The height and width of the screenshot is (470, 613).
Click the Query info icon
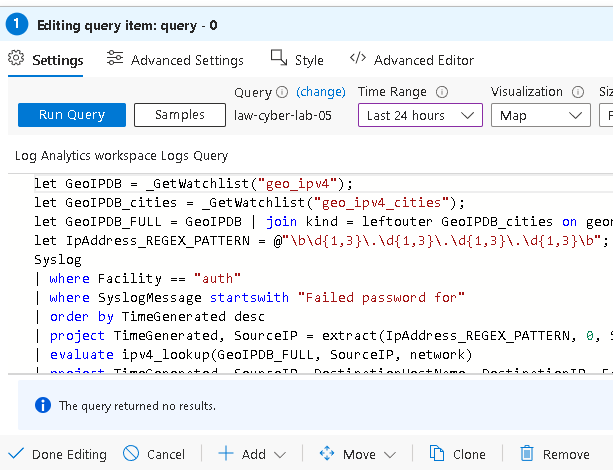(282, 92)
